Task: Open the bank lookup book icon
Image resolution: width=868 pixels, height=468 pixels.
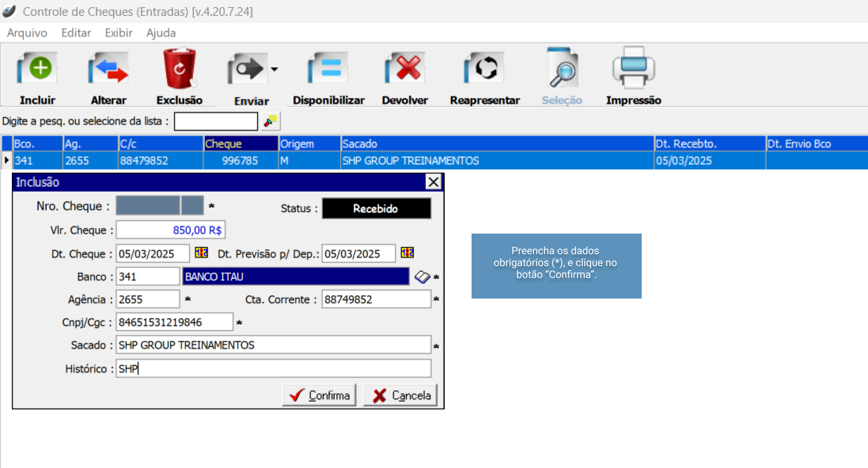Action: (422, 277)
